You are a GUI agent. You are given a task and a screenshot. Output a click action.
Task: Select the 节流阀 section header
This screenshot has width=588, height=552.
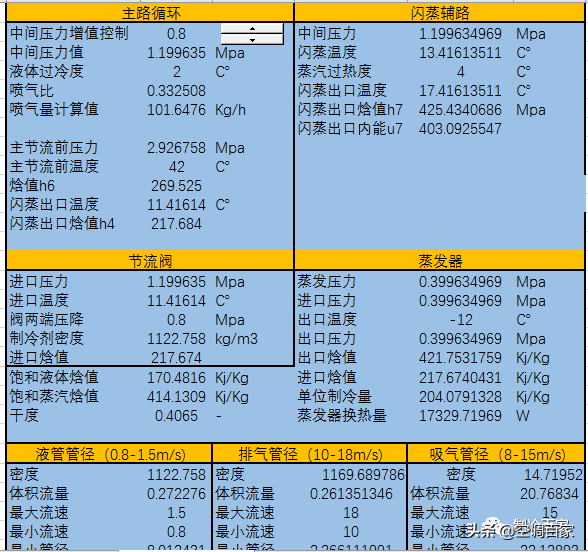tap(150, 261)
